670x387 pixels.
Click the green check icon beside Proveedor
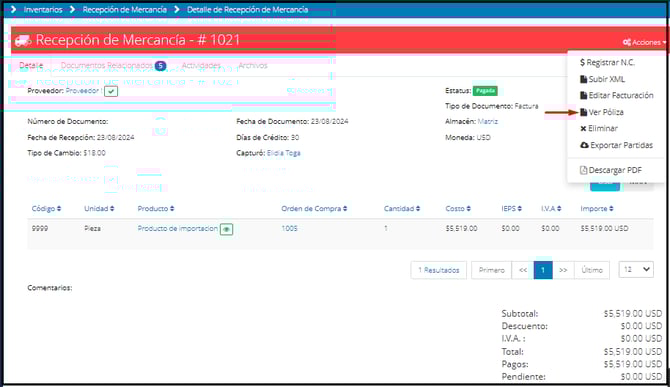point(111,91)
